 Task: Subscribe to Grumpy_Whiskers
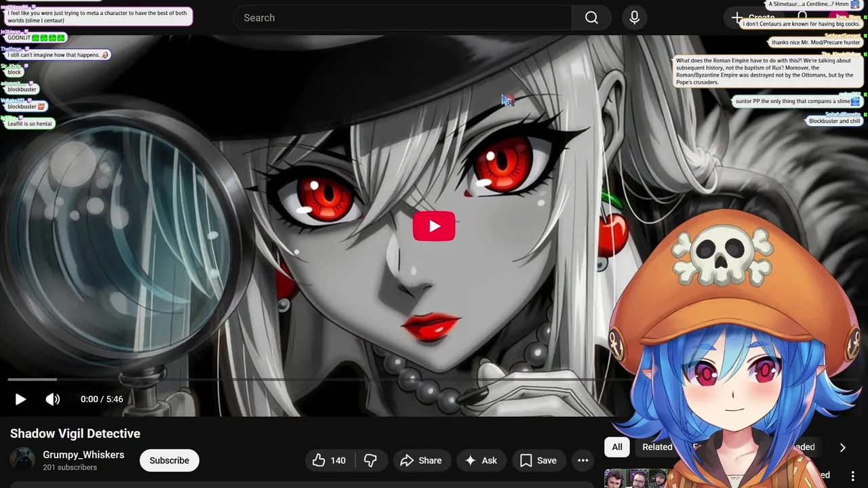pyautogui.click(x=170, y=461)
